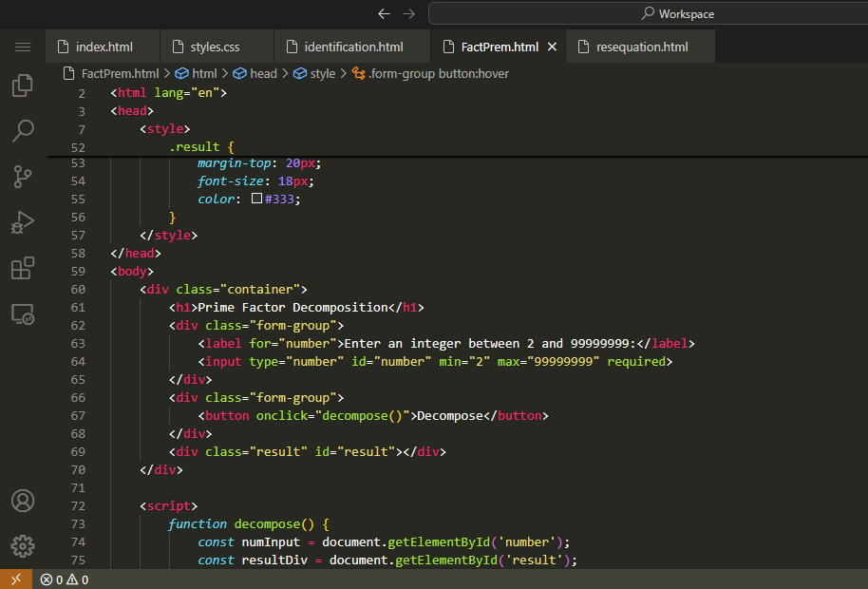
Task: Open the Run and Debug view
Action: click(x=23, y=222)
